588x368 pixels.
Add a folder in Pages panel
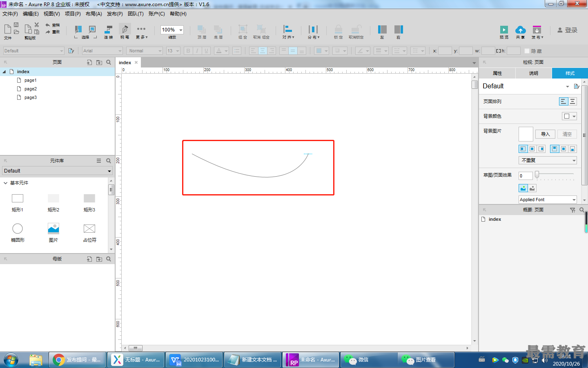pos(99,62)
